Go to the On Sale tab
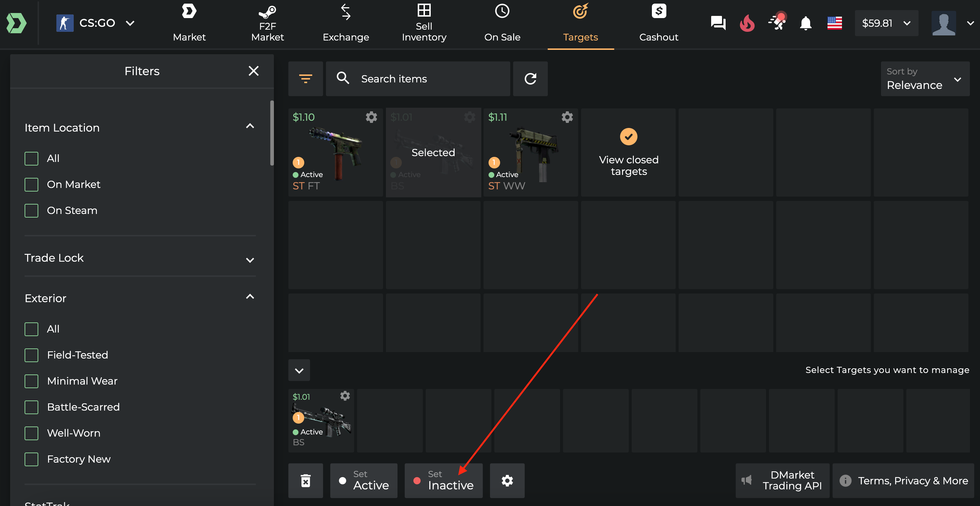The image size is (980, 506). pos(502,23)
